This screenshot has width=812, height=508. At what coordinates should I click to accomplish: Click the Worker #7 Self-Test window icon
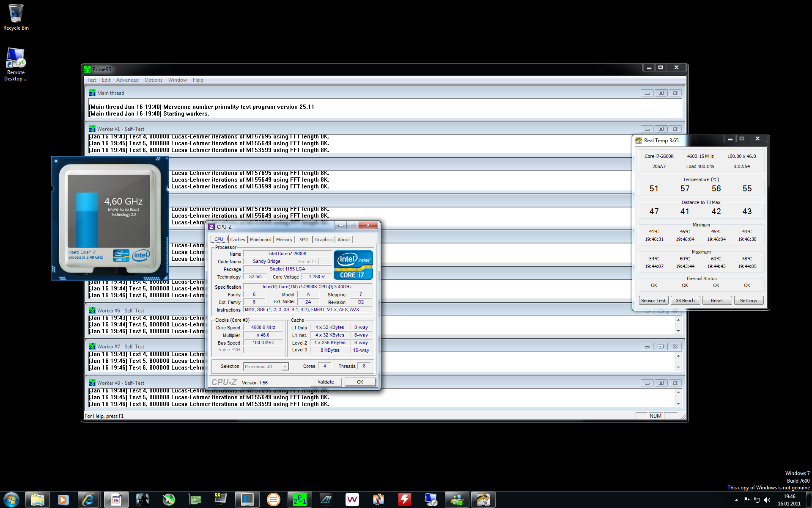click(92, 346)
